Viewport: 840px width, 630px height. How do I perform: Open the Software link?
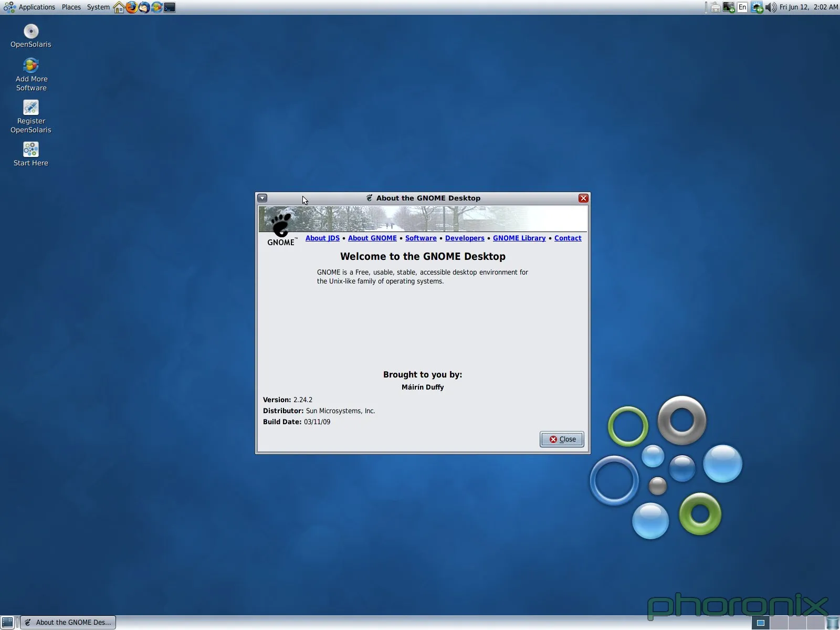(421, 238)
